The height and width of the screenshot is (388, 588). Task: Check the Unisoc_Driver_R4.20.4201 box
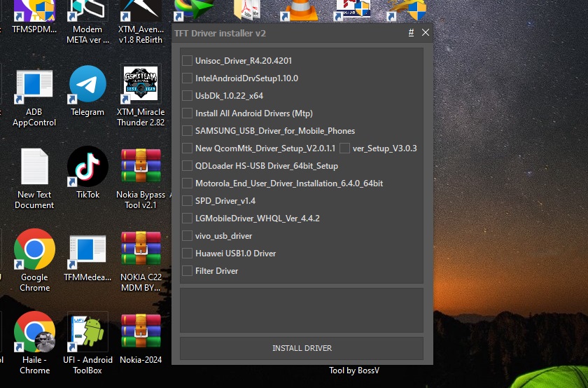(x=187, y=60)
